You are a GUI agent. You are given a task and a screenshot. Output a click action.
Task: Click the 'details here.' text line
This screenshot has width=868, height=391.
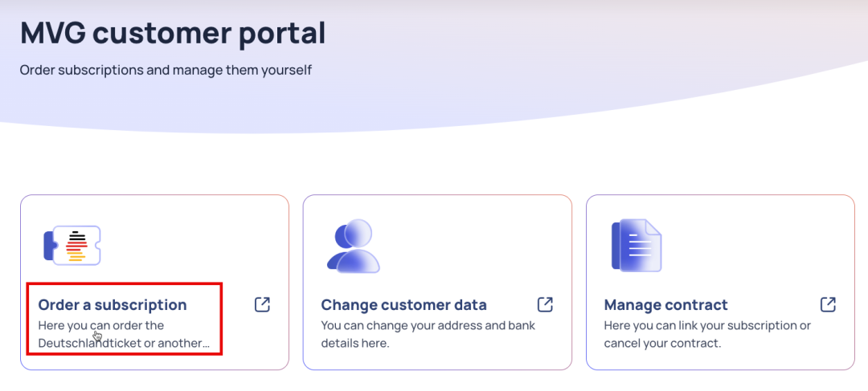[x=355, y=344]
